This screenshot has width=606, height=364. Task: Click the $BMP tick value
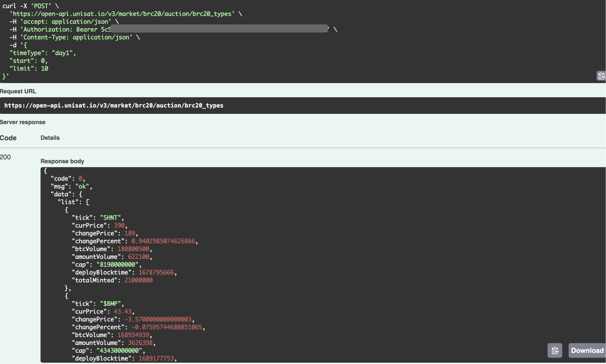(x=110, y=304)
